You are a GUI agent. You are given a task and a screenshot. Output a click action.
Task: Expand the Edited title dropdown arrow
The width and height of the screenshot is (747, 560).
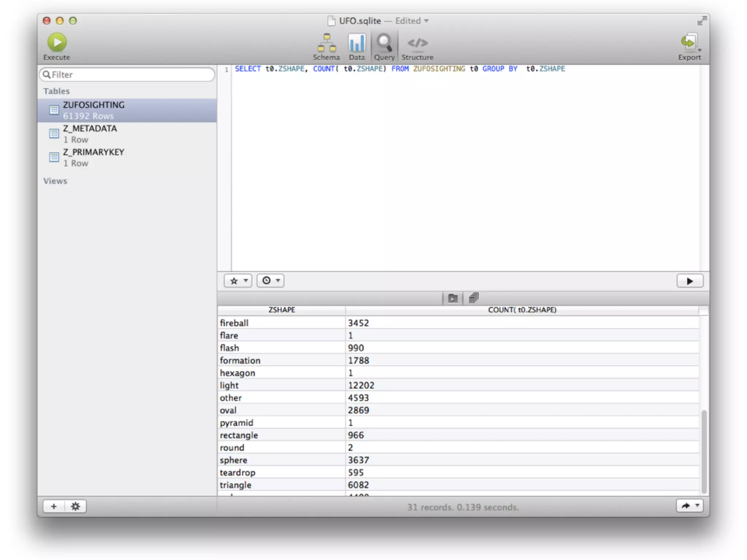(426, 21)
